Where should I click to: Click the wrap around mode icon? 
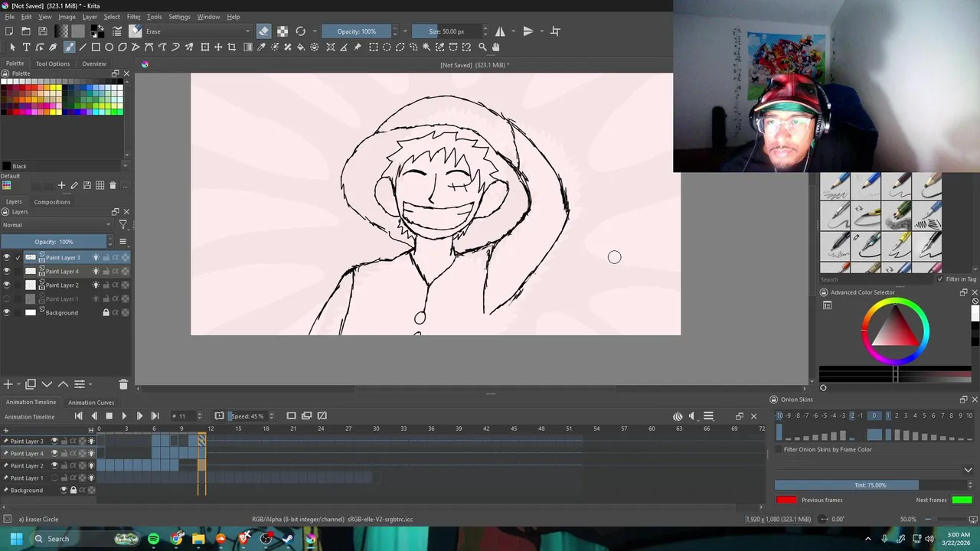[556, 31]
